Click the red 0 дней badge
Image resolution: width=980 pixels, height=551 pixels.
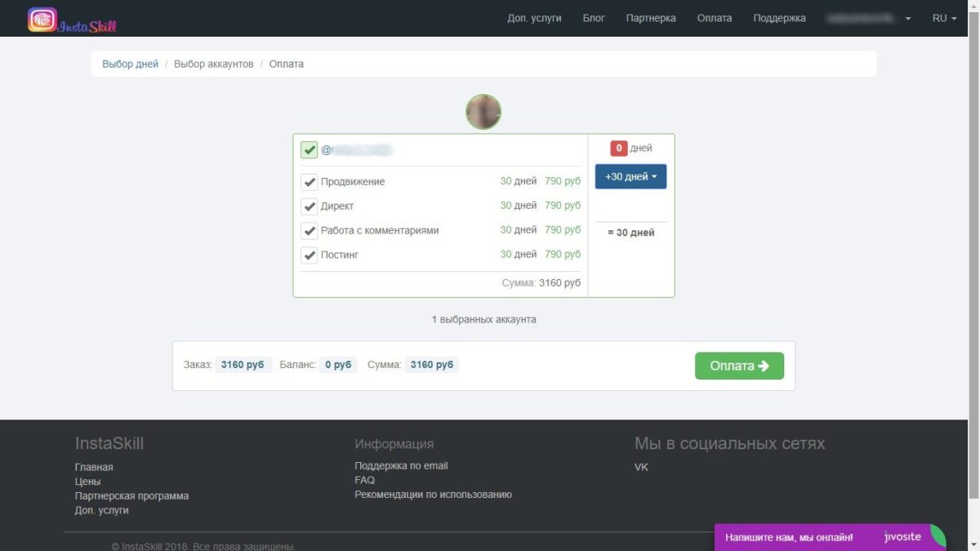click(x=619, y=149)
